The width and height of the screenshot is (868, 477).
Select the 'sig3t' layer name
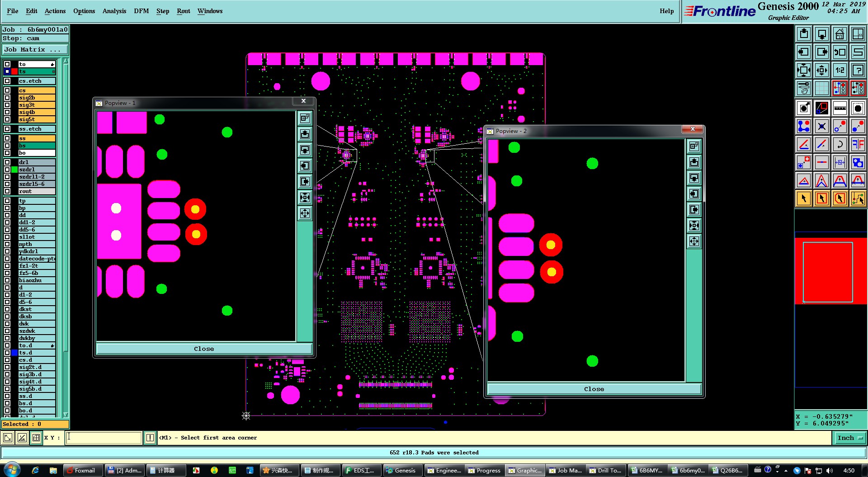click(x=37, y=105)
